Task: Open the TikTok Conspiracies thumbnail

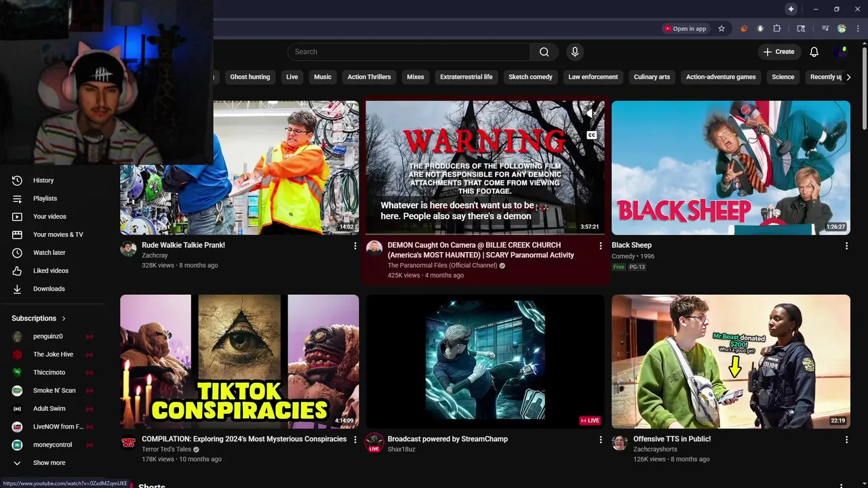Action: click(x=239, y=361)
